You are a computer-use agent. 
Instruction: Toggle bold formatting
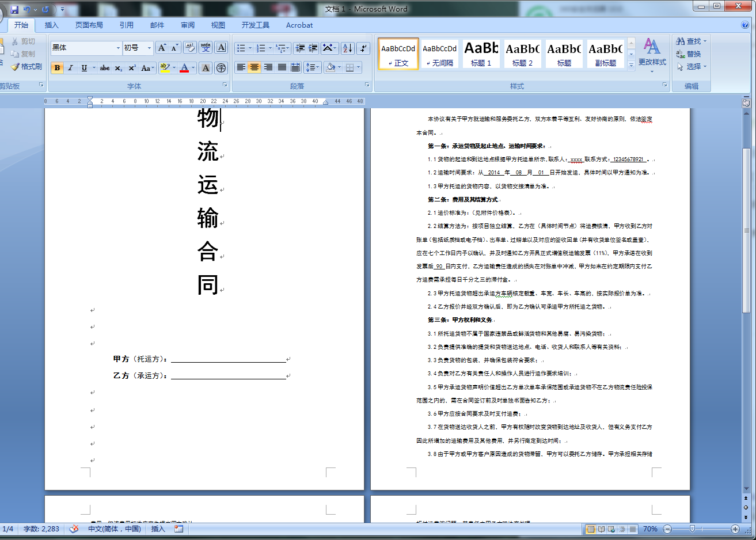click(57, 68)
